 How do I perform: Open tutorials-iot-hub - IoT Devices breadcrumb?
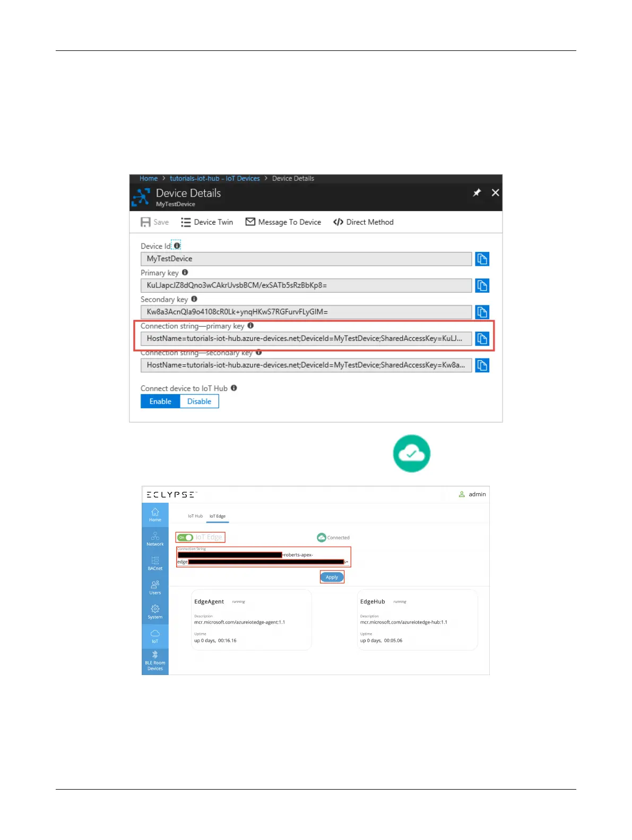tap(215, 179)
